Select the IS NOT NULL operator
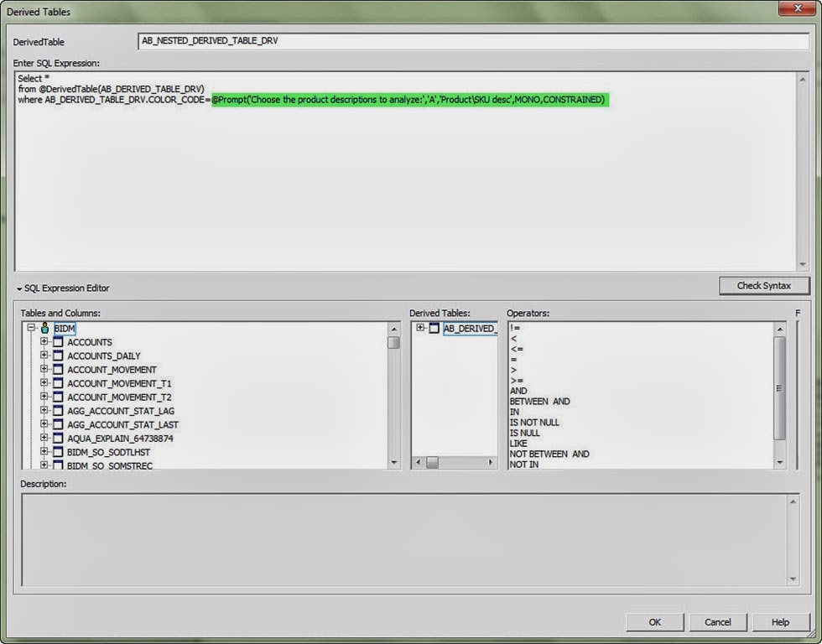The image size is (822, 644). (534, 423)
